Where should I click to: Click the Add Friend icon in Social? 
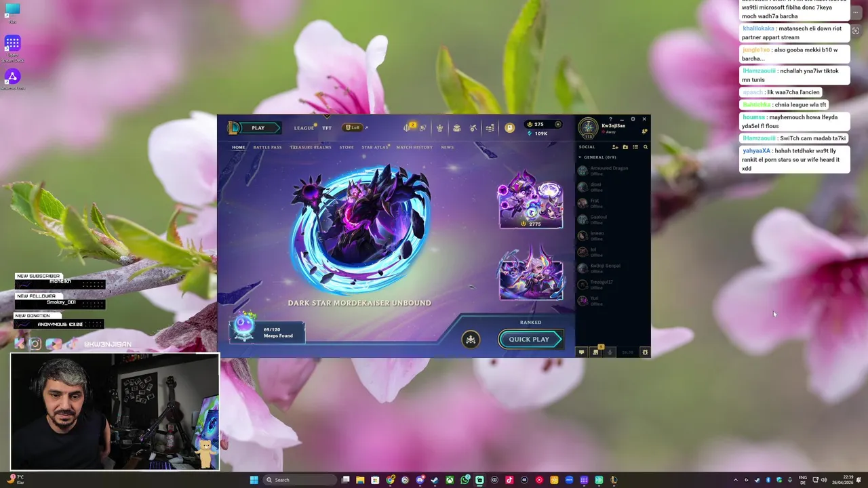click(x=615, y=147)
